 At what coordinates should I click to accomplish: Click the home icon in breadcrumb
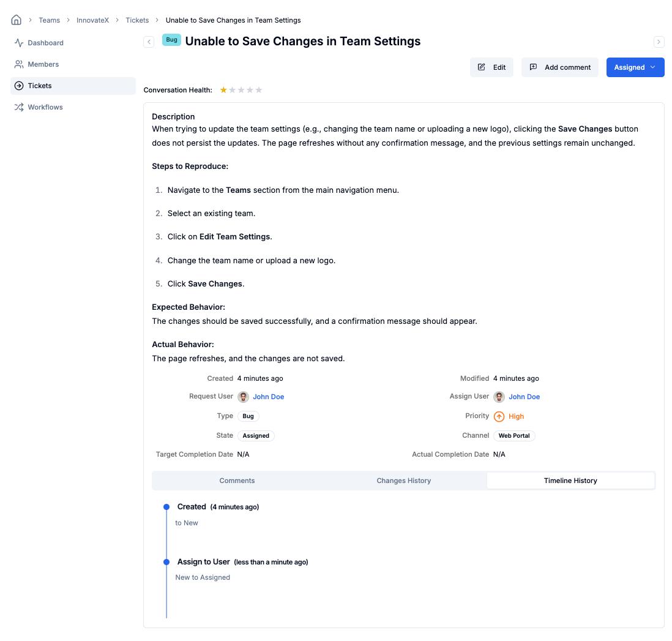(x=17, y=20)
